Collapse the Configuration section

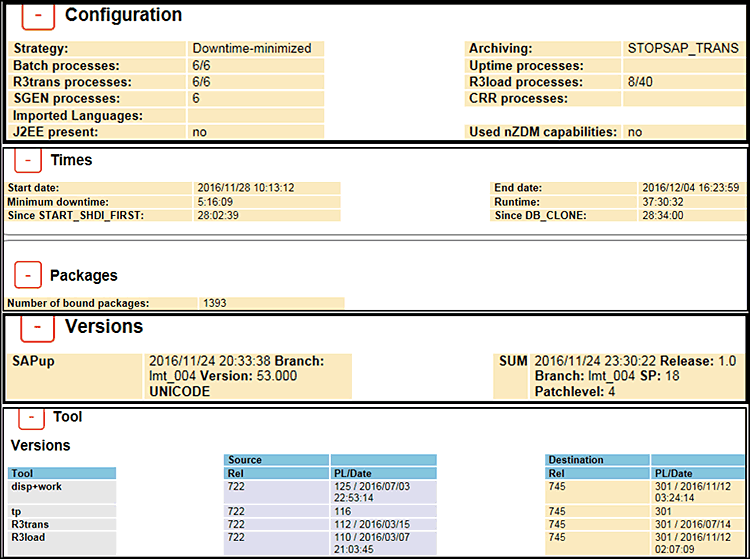coord(38,14)
